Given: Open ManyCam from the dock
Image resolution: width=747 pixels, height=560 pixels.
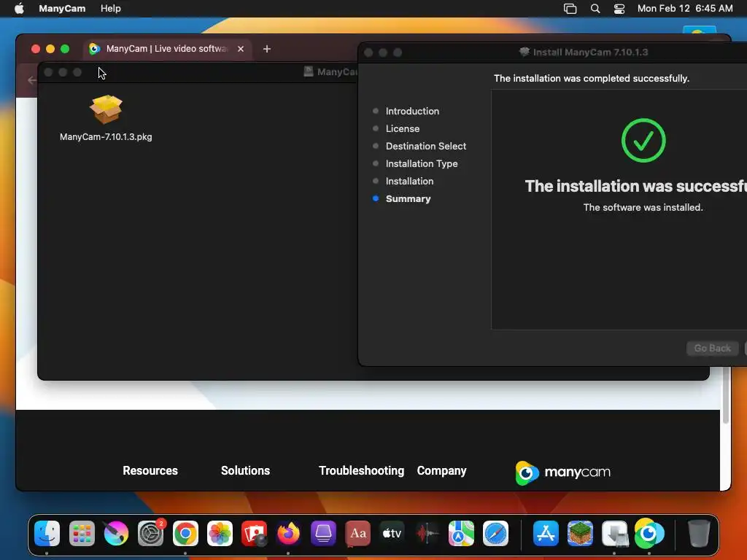Looking at the screenshot, I should [649, 533].
